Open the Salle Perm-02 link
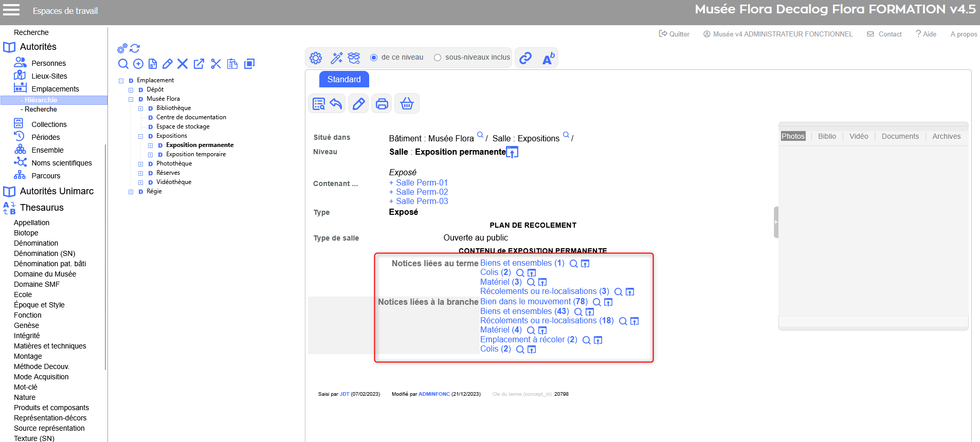This screenshot has width=980, height=442. [x=422, y=192]
